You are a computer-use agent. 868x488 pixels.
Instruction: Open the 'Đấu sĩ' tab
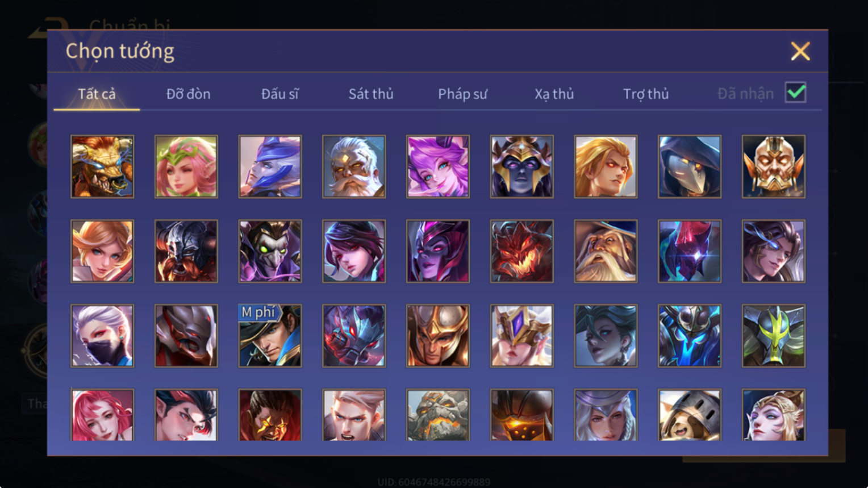point(279,94)
